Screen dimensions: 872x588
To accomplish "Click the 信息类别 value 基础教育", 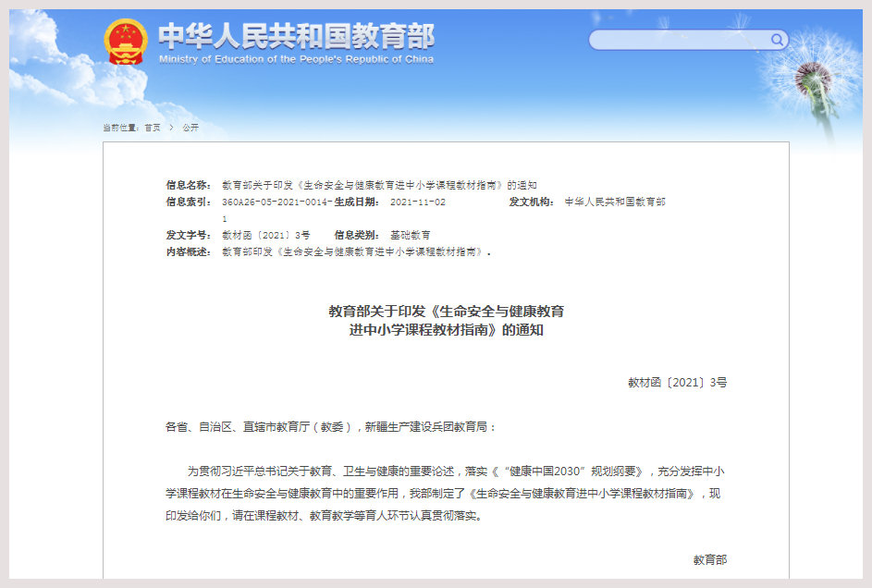I will (411, 235).
